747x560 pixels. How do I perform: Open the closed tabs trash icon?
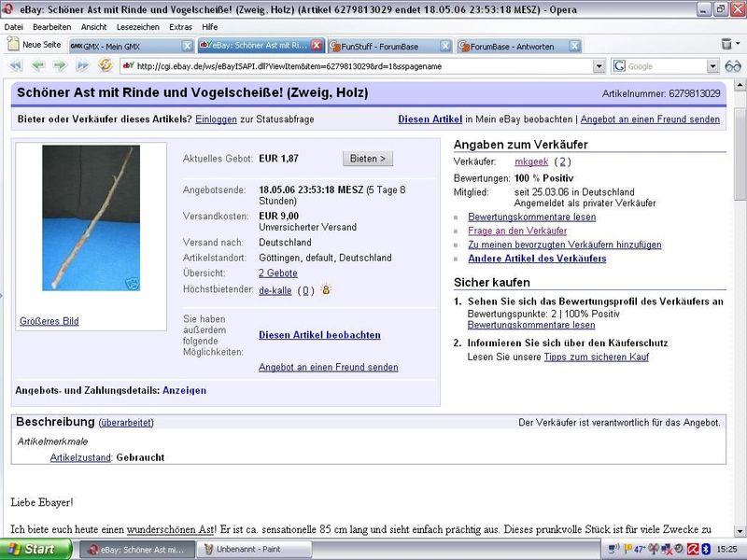[x=726, y=44]
